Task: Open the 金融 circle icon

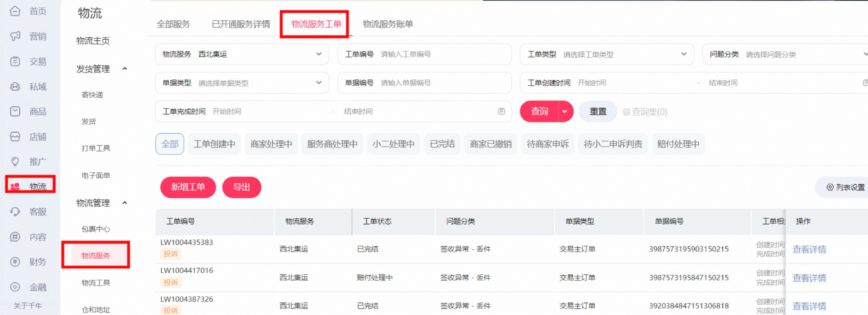Action: (15, 287)
